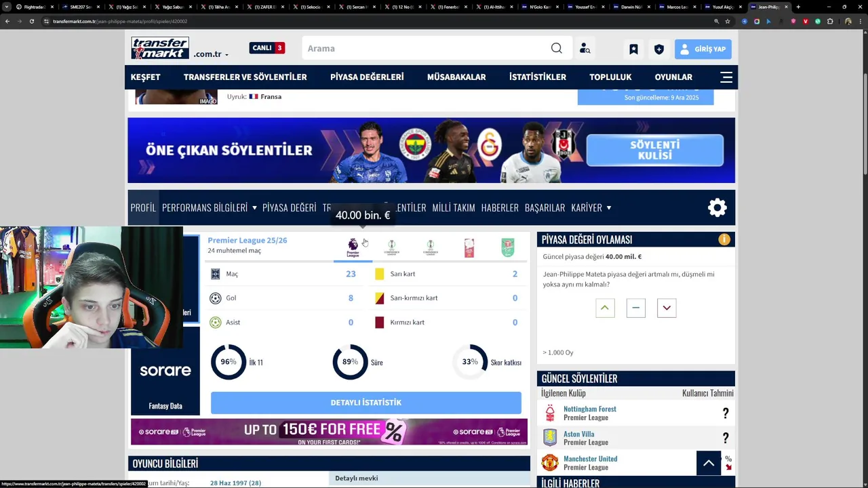Open the Aston Villa link
The width and height of the screenshot is (868, 488).
578,434
